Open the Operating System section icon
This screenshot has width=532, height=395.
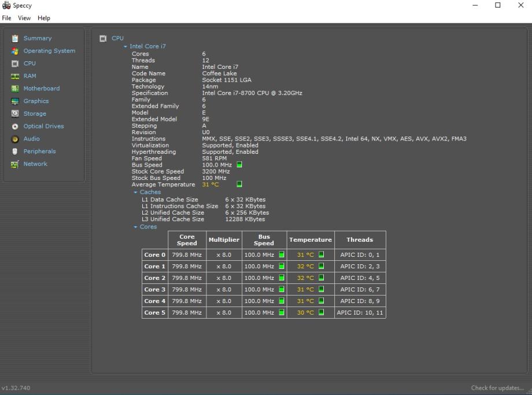click(x=16, y=51)
